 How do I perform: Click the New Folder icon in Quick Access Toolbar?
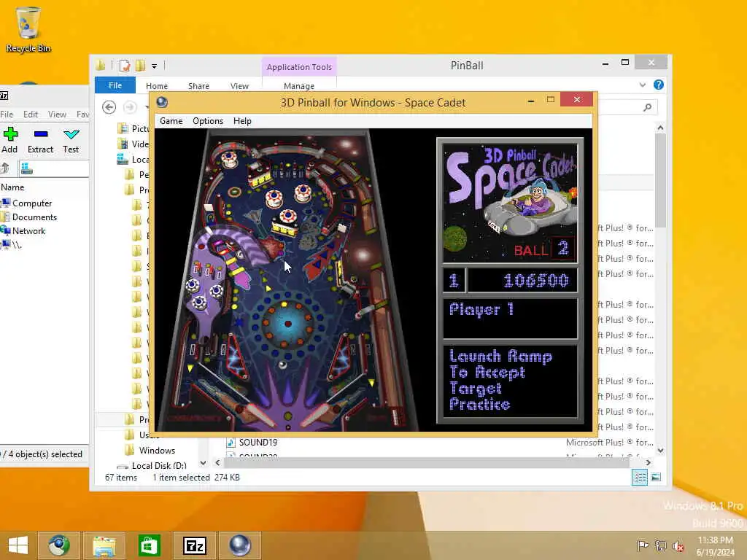pyautogui.click(x=141, y=65)
